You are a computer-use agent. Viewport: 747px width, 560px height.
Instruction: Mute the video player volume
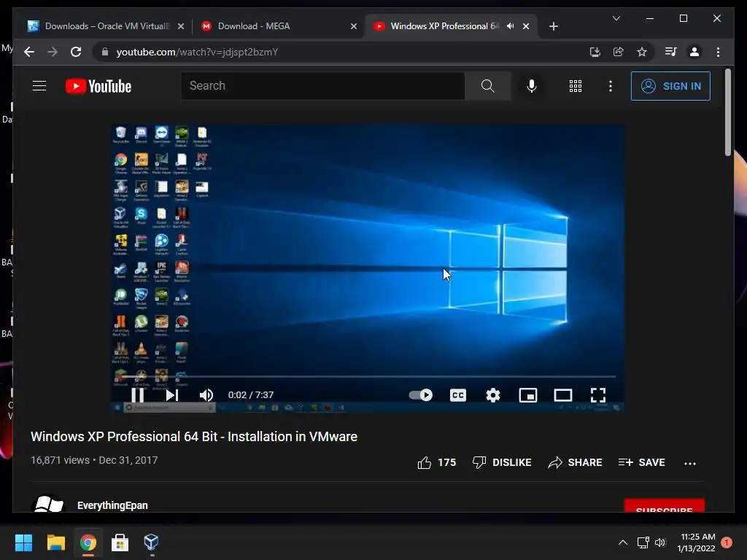tap(206, 394)
